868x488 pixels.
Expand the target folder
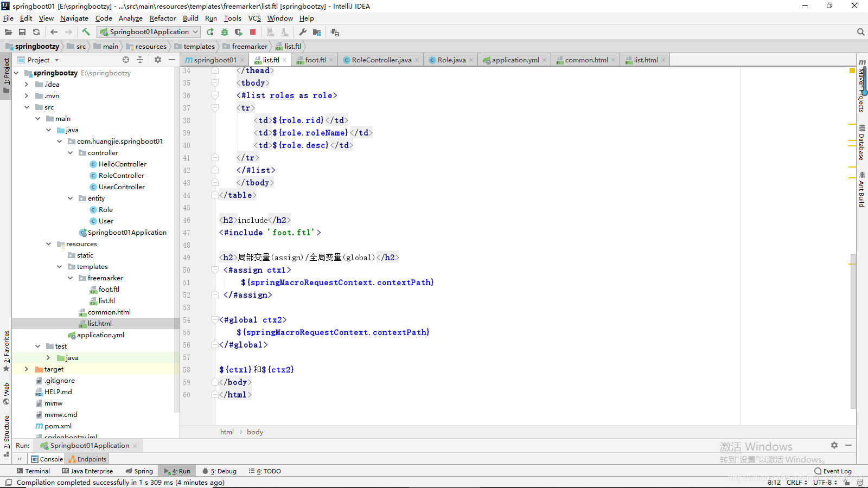click(x=26, y=369)
